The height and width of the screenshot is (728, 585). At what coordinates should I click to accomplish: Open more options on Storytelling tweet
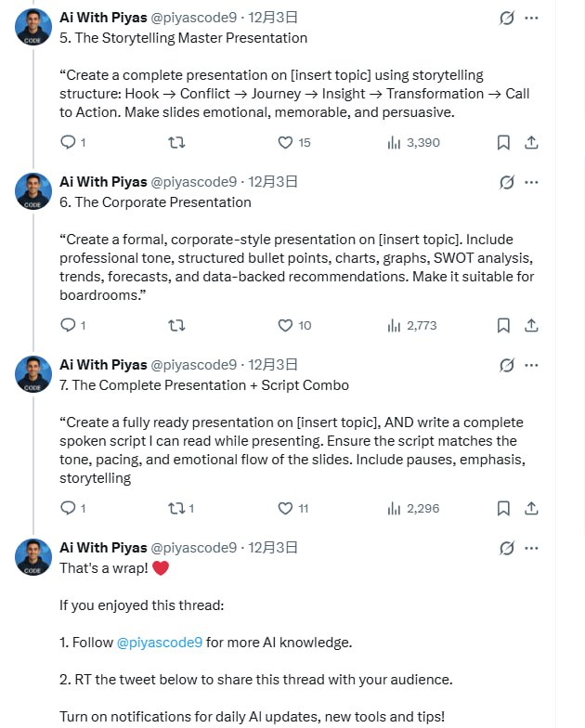click(531, 18)
